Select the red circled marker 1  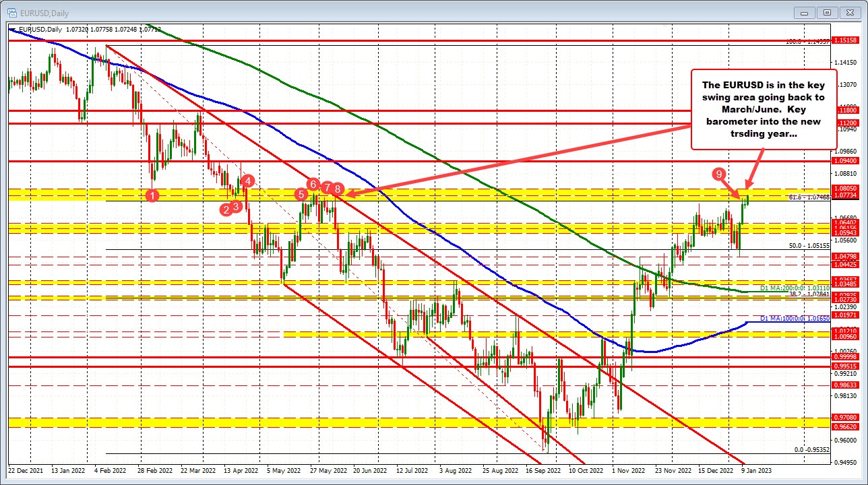pos(152,195)
